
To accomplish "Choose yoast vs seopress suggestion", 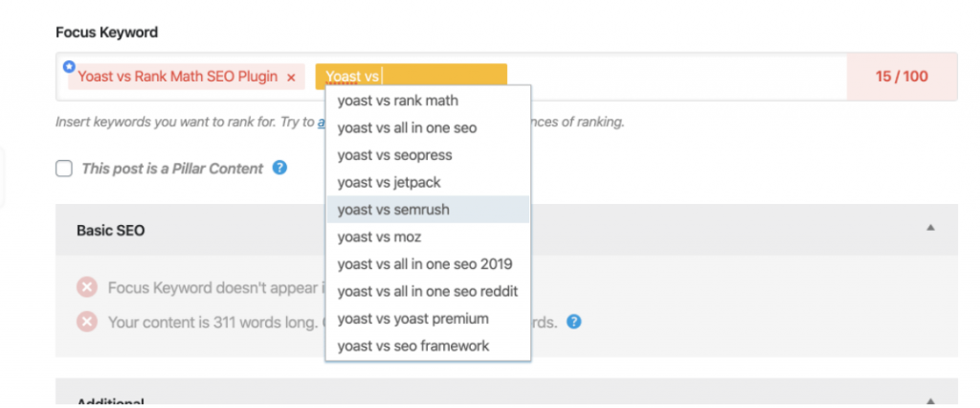I will click(x=394, y=155).
